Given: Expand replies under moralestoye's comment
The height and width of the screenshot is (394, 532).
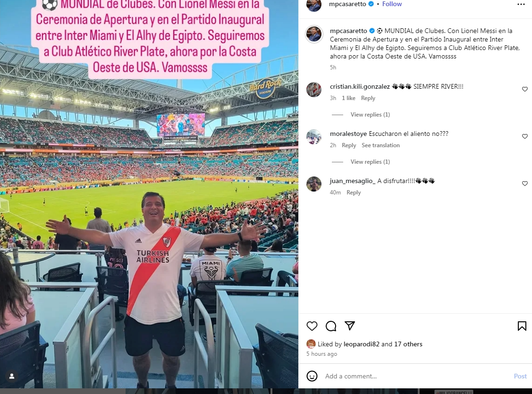Looking at the screenshot, I should [370, 162].
